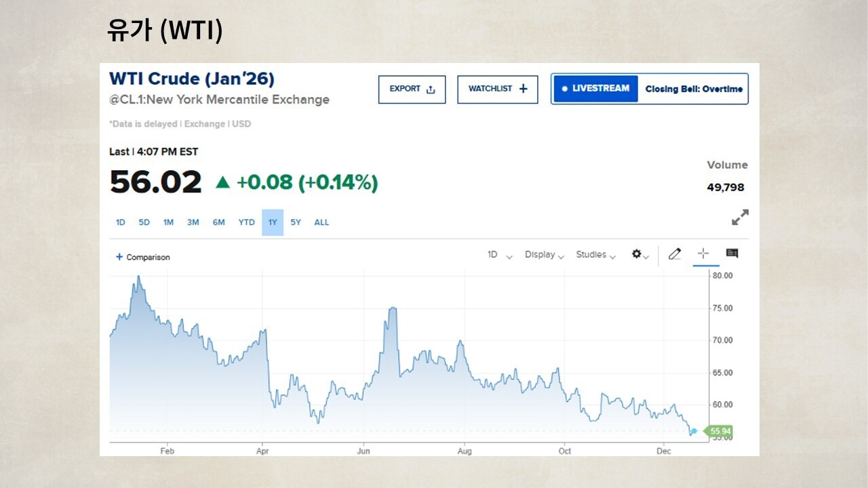Click the @CL.1:New York Mercantile Exchange subtitle
The height and width of the screenshot is (488, 868).
[x=219, y=100]
